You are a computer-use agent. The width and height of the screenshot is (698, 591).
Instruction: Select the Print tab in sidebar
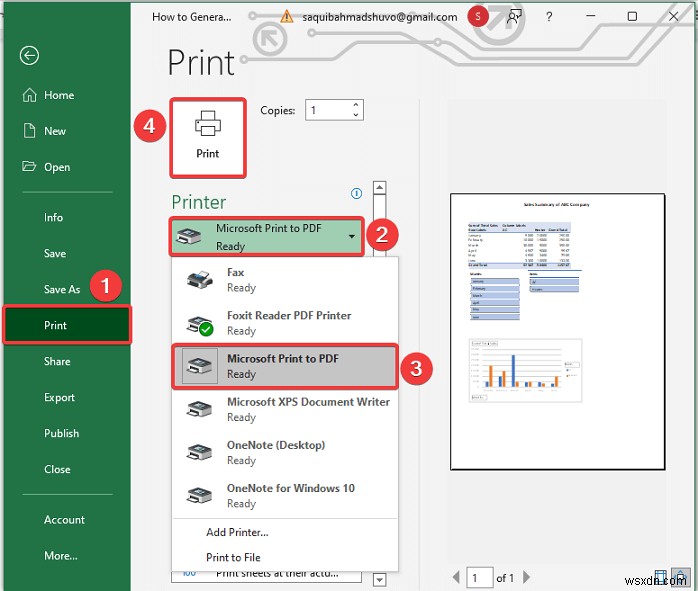click(67, 325)
